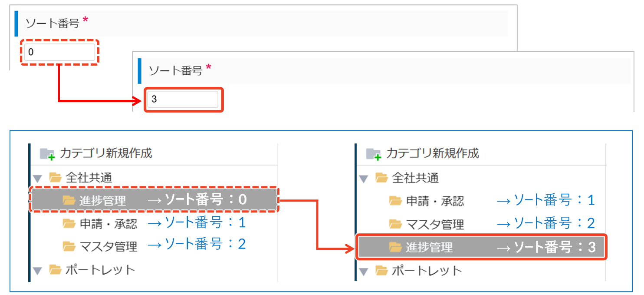The width and height of the screenshot is (644, 295).
Task: Collapse 全社共通 triangle in tree listing 進捗管理 first
Action: click(x=37, y=178)
